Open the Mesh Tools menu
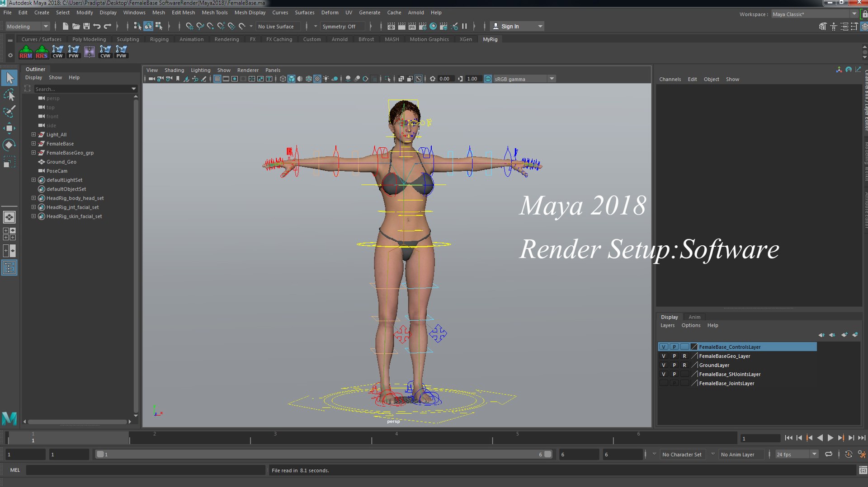Viewport: 868px width, 487px height. (x=214, y=13)
